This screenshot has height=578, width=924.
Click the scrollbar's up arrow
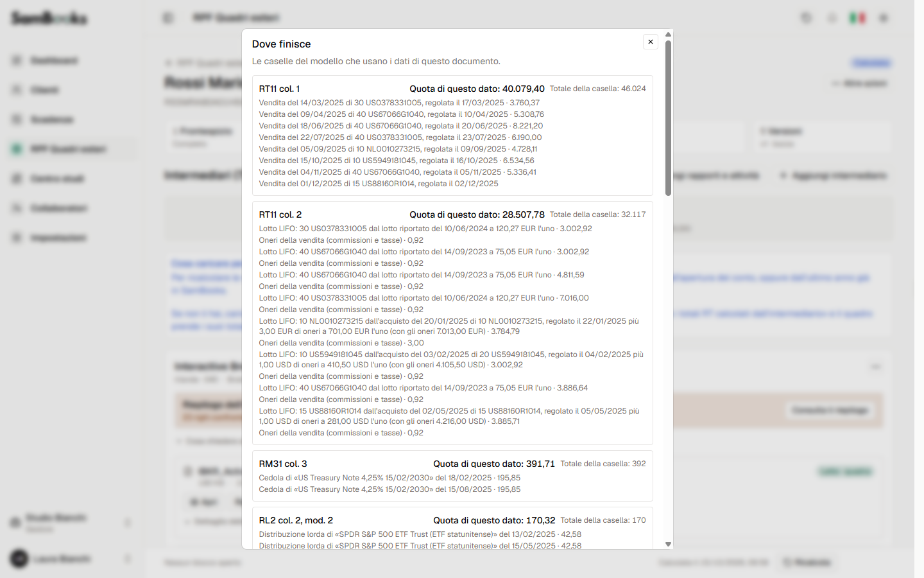(x=668, y=34)
